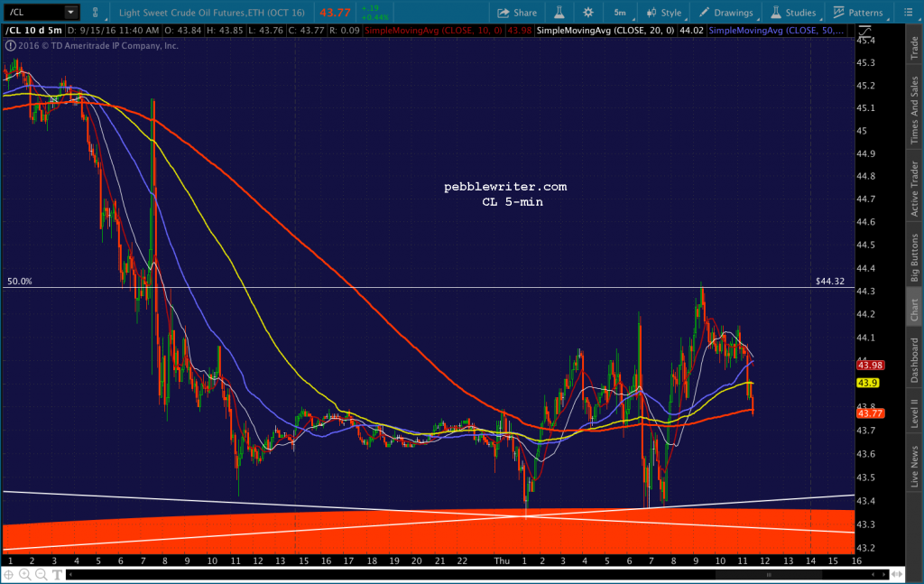
Task: Click the crosshair pan icon
Action: [x=9, y=575]
